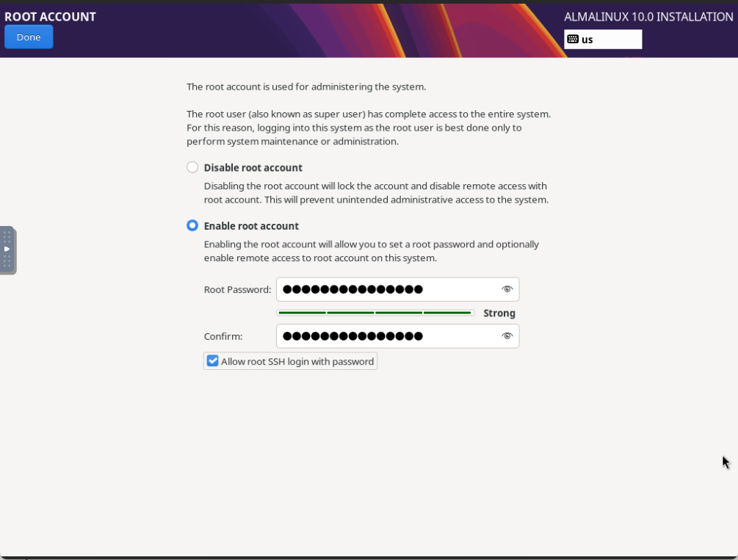Click the password strength bar
This screenshot has width=738, height=560.
pos(375,313)
